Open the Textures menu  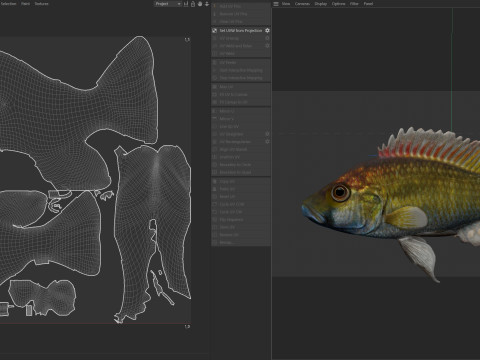pos(42,4)
